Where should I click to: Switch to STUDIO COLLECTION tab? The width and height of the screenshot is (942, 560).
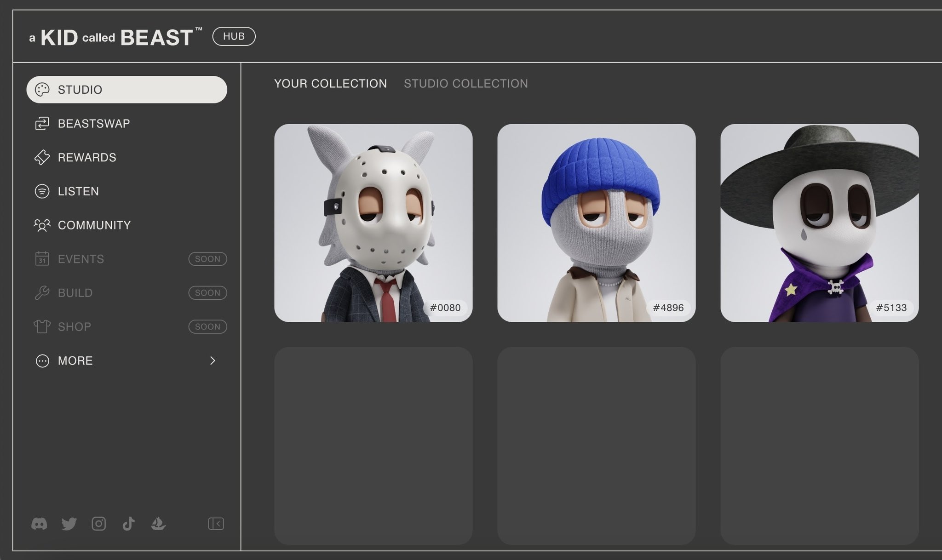point(465,84)
